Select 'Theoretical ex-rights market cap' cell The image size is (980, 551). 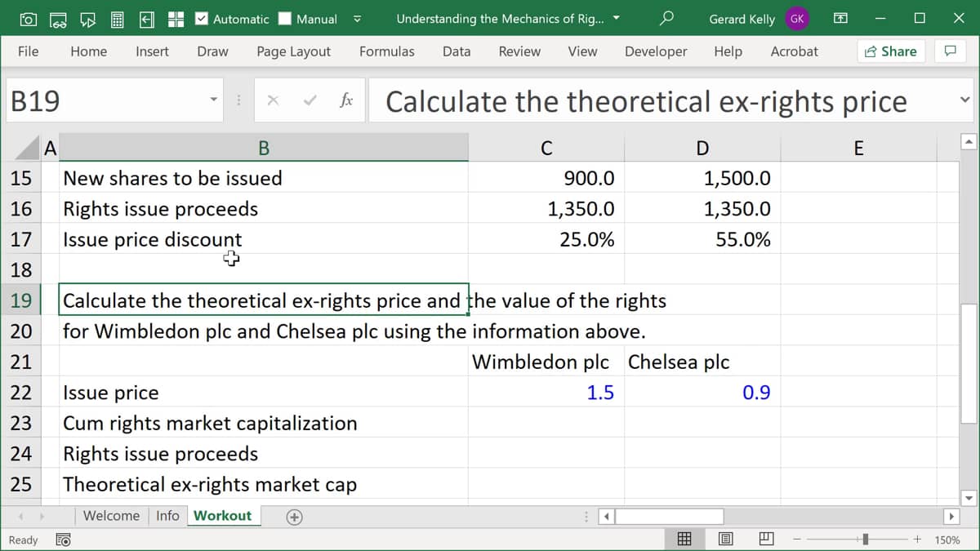264,484
